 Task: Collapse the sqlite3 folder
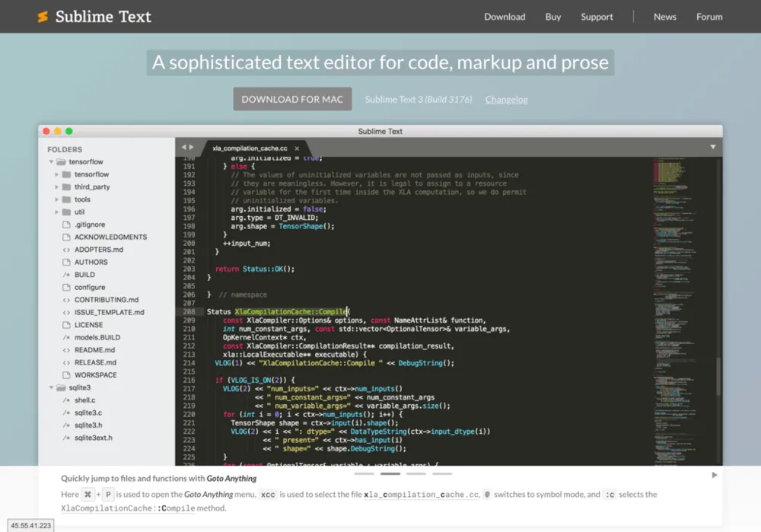tap(52, 387)
